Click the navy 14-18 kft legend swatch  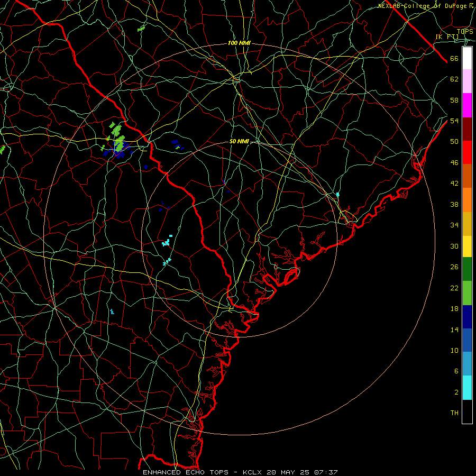click(x=467, y=317)
